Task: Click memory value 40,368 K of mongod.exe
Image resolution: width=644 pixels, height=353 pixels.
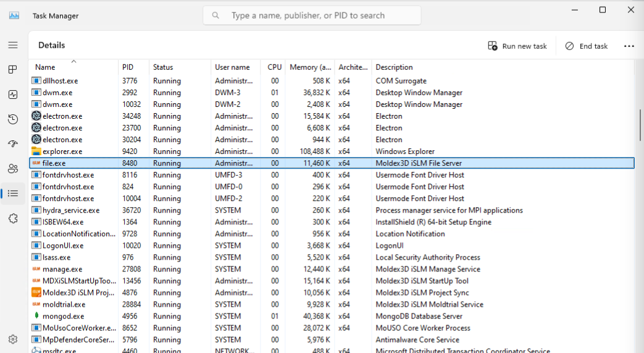Action: tap(317, 316)
